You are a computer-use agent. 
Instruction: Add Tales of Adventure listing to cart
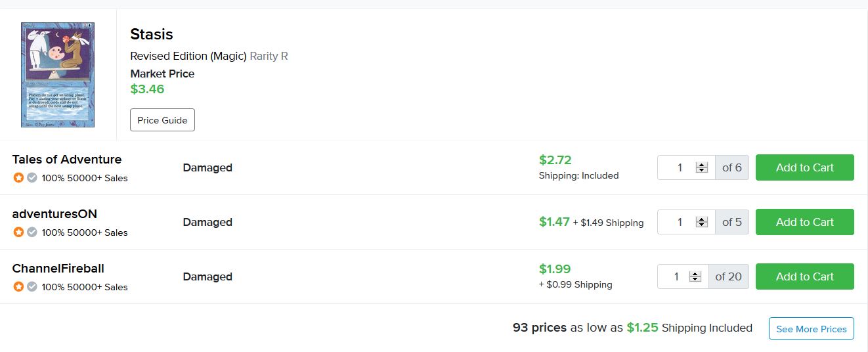[804, 167]
